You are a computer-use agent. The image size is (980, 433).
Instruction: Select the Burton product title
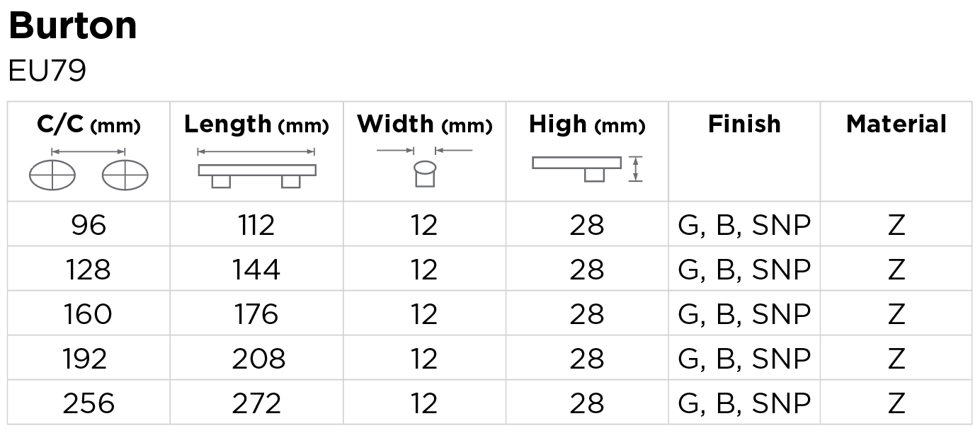click(73, 27)
